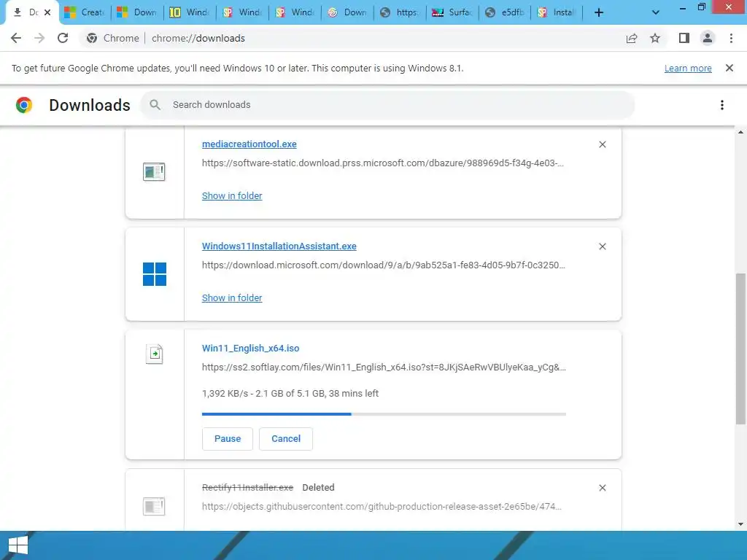
Task: Click the scrollbar up arrow
Action: click(740, 132)
